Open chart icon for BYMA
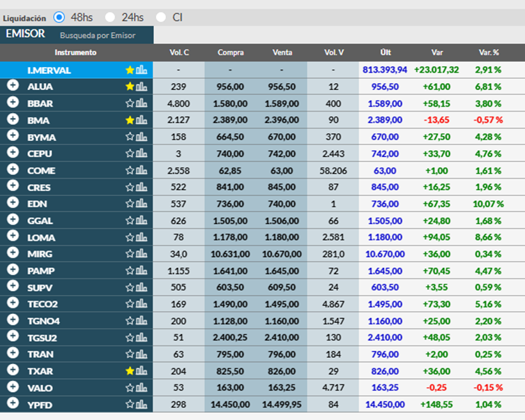 142,137
